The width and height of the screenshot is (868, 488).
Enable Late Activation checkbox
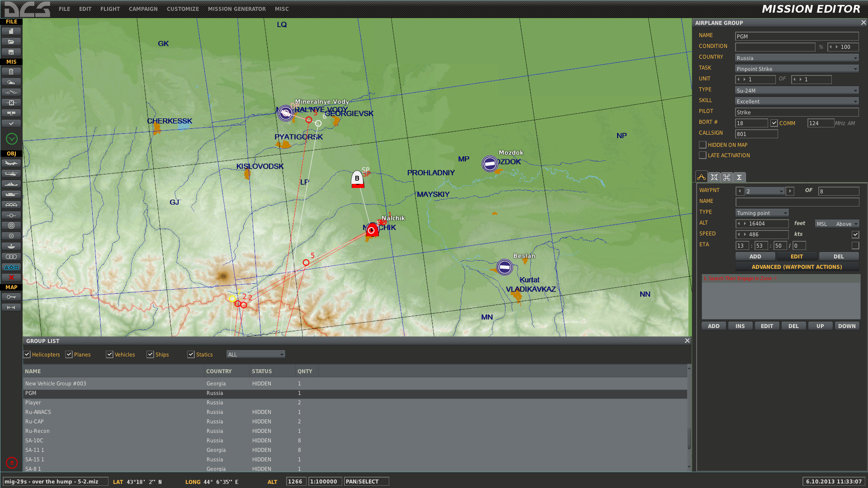coord(703,155)
